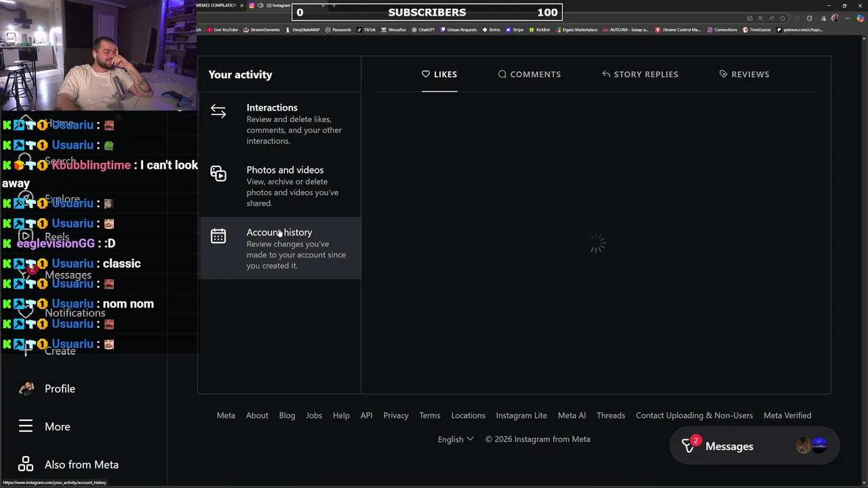
Task: Open the KickBot bookmark
Action: (x=540, y=30)
